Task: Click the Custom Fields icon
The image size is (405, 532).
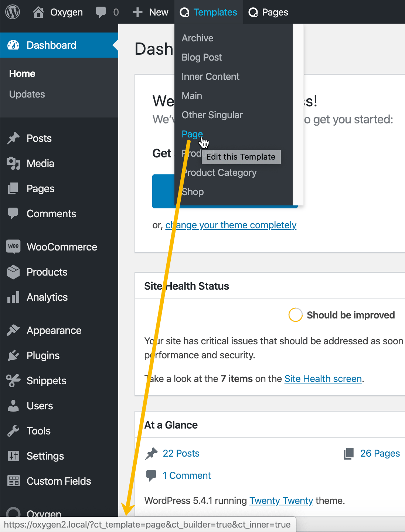Action: coord(13,481)
